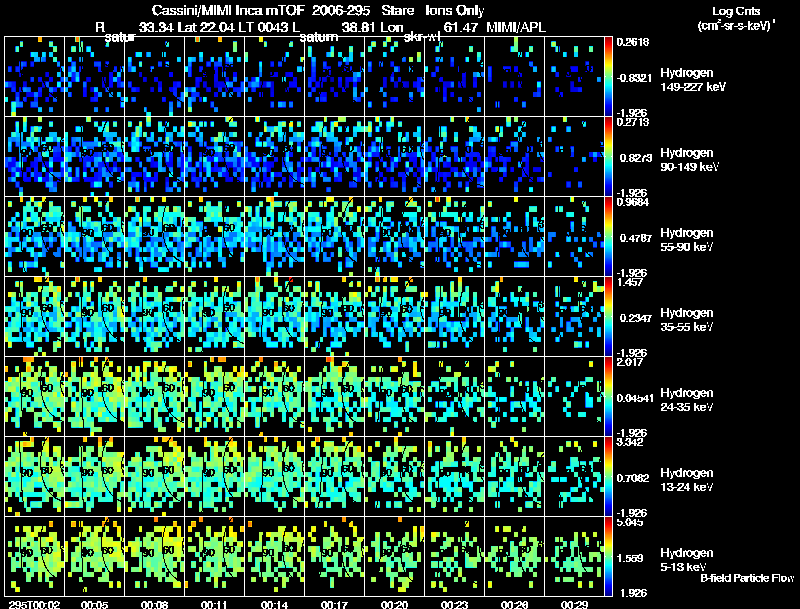Click the '0.2347' scale midpoint value

[634, 318]
